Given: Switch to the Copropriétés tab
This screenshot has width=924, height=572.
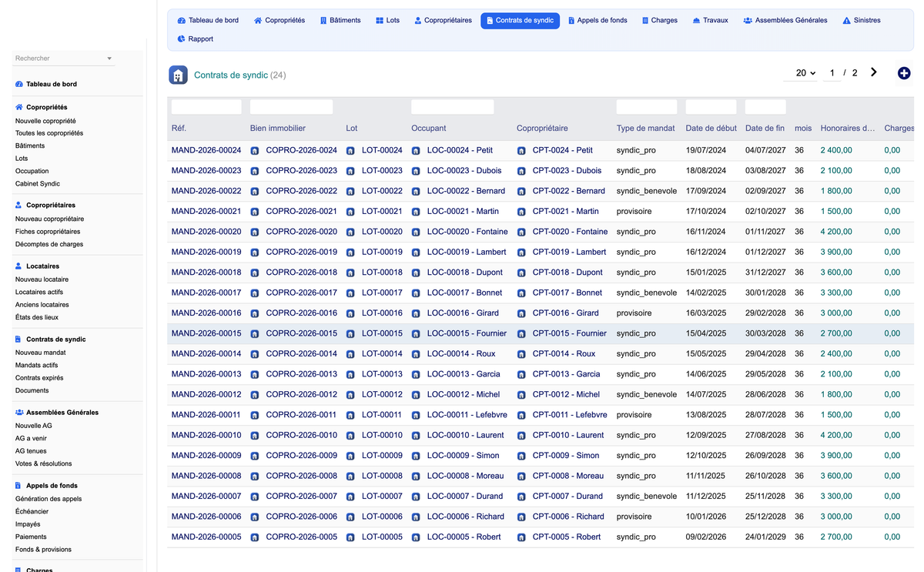Looking at the screenshot, I should coord(280,21).
